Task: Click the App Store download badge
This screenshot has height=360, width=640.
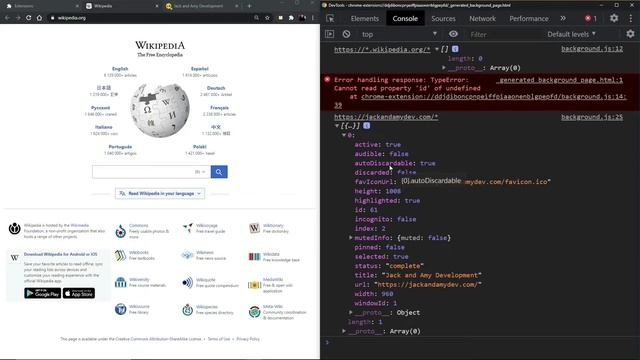Action: pyautogui.click(x=79, y=293)
